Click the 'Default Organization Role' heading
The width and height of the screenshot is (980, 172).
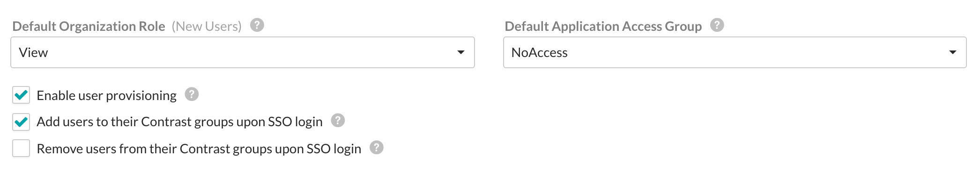pyautogui.click(x=89, y=26)
